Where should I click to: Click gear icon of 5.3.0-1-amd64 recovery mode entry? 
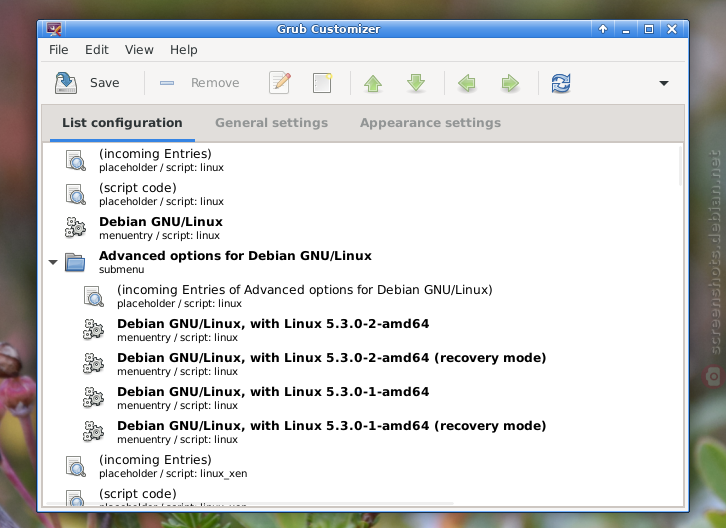point(93,432)
